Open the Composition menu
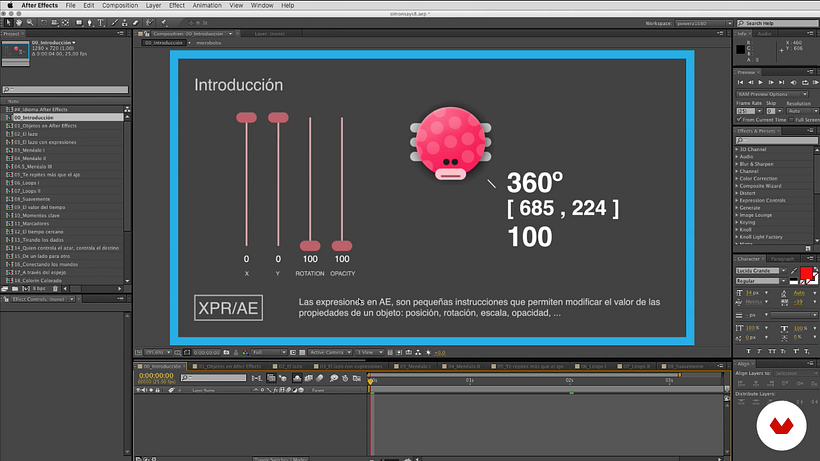The height and width of the screenshot is (461, 820). pyautogui.click(x=120, y=5)
